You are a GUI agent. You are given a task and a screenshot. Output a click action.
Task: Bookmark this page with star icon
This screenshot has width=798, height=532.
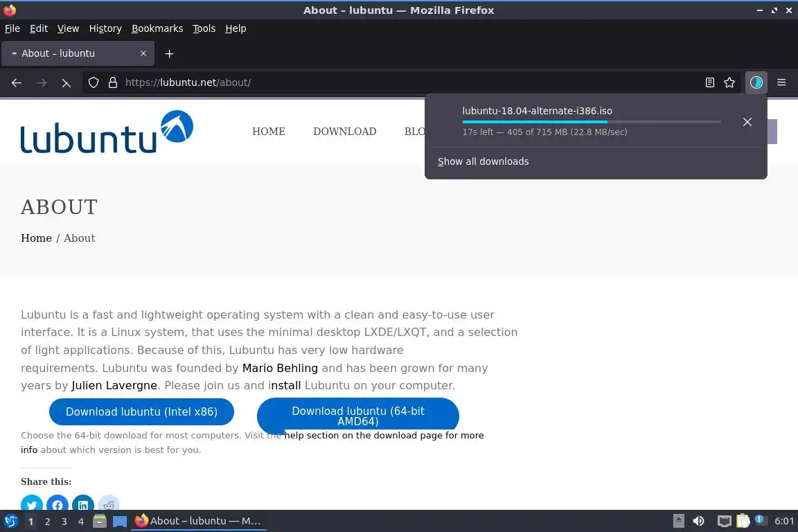729,82
